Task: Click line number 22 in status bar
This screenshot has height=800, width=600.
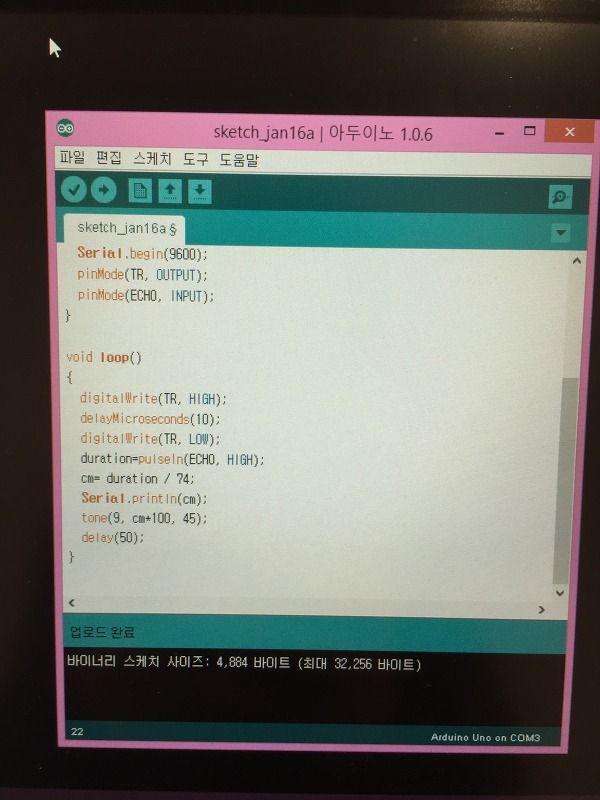Action: (77, 731)
